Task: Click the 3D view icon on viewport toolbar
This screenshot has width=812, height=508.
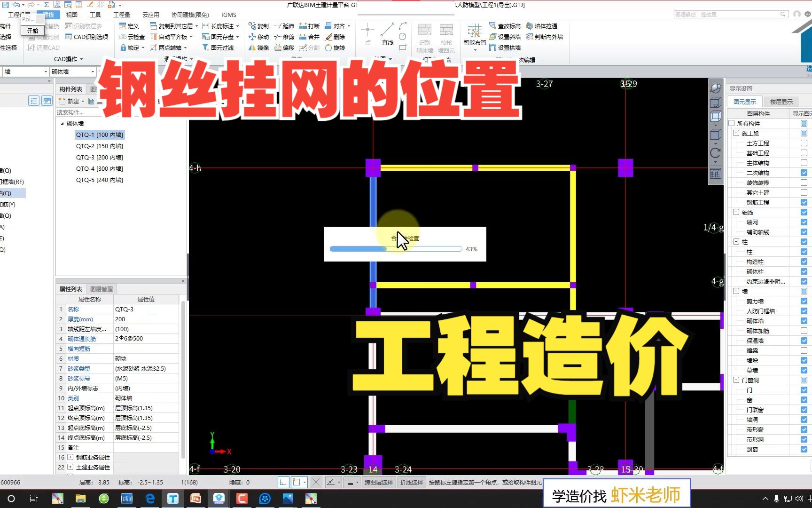Action: tap(715, 103)
